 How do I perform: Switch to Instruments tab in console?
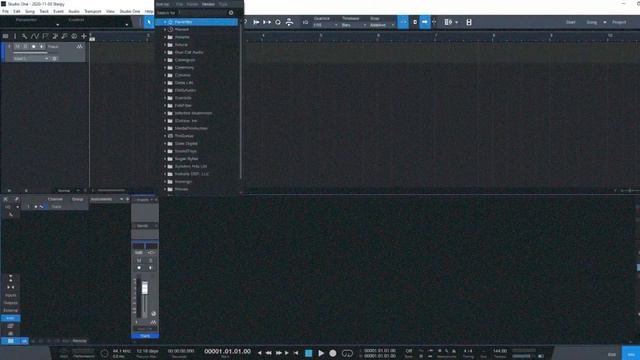[101, 199]
